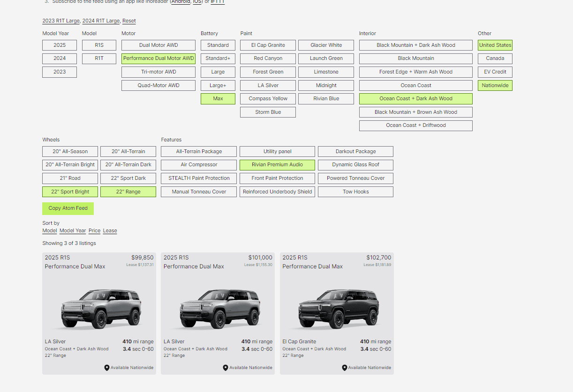Enable Quad-Motor AWD filter
This screenshot has width=573, height=392.
coord(158,86)
